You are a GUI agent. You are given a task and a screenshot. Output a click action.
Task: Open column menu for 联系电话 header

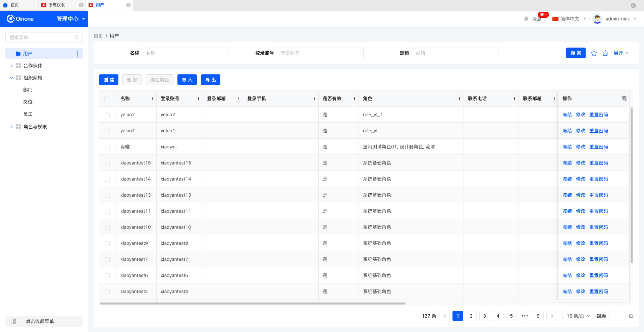(x=515, y=98)
